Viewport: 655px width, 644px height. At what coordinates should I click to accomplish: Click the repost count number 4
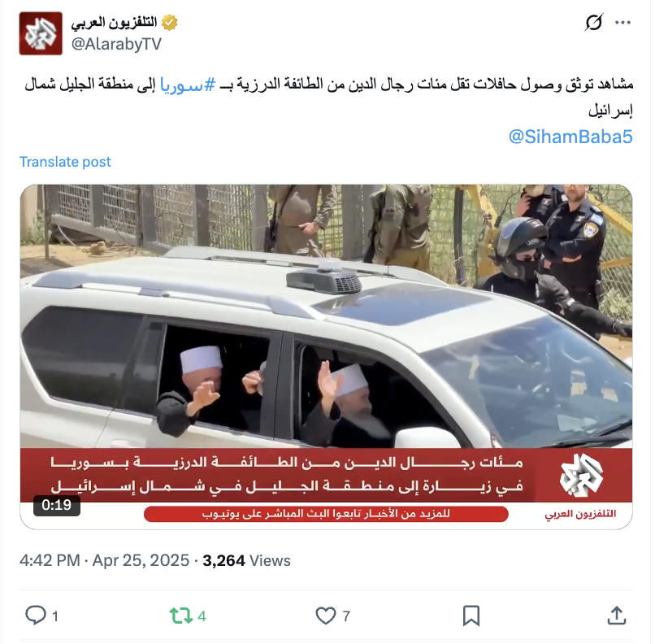coord(202,616)
